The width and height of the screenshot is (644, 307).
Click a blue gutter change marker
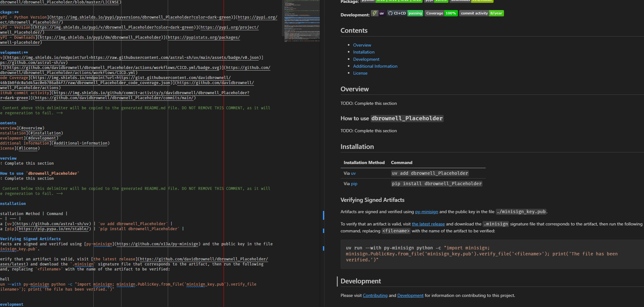[x=324, y=215]
